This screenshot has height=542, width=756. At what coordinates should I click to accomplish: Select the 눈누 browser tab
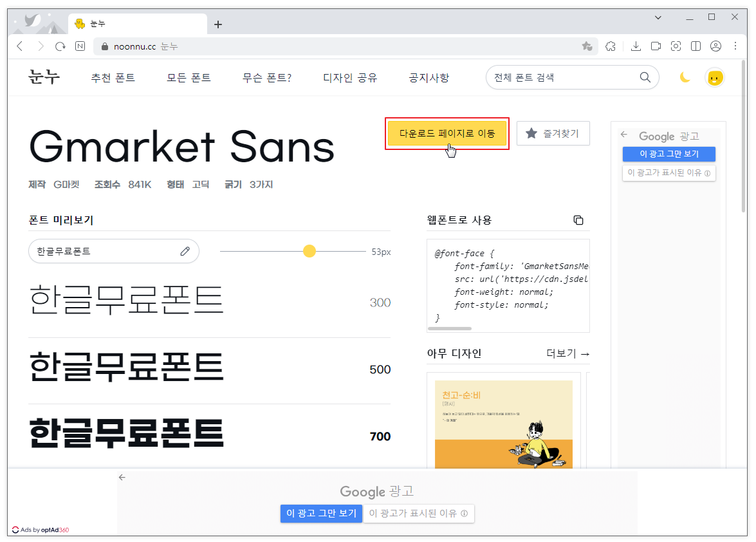pos(138,24)
